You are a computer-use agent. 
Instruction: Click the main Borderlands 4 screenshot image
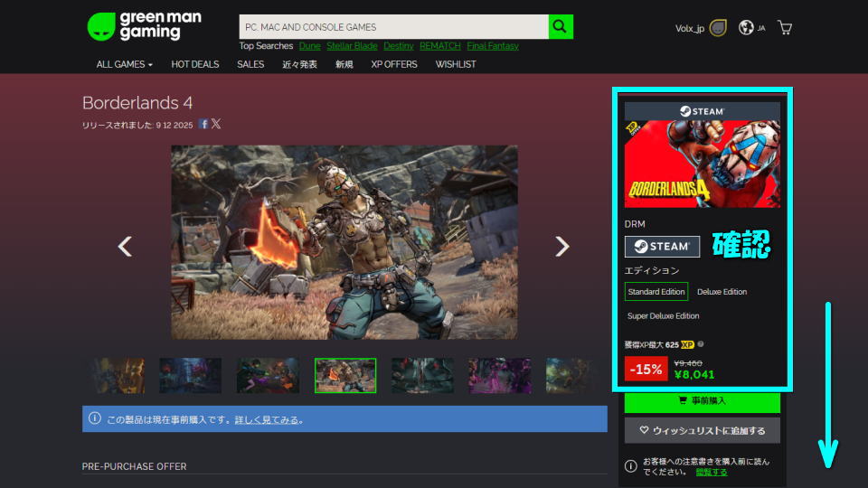click(x=344, y=242)
